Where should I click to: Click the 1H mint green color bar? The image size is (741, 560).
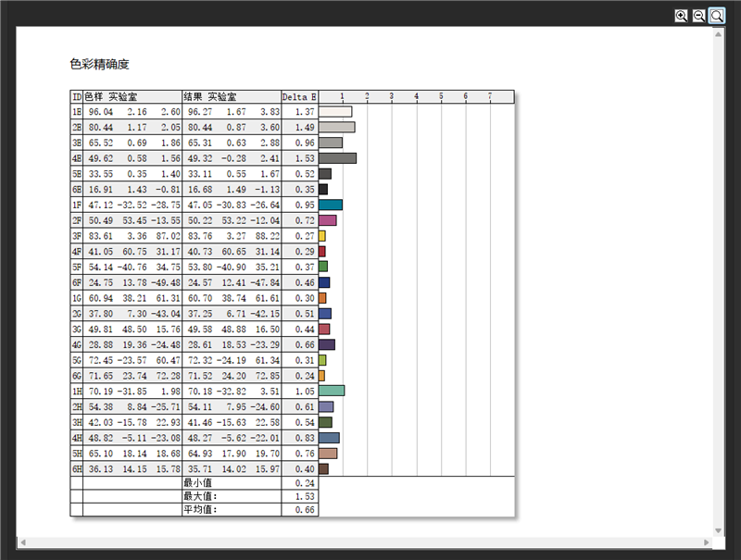click(332, 391)
